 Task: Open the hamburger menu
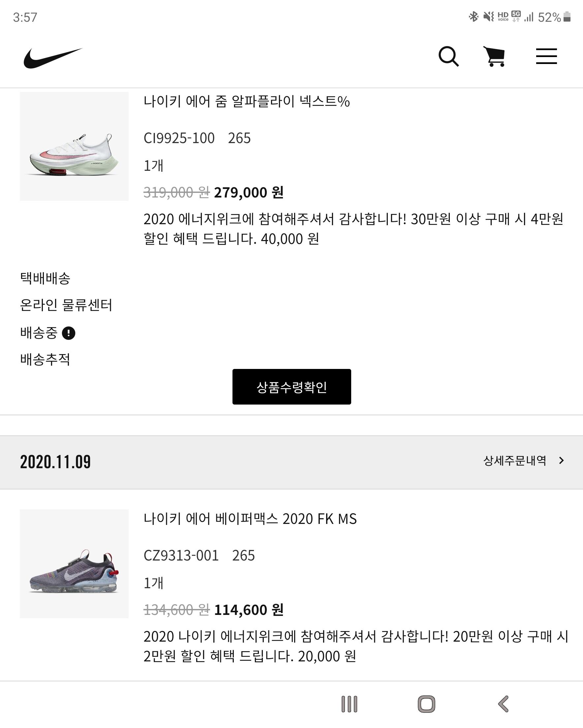pos(546,56)
